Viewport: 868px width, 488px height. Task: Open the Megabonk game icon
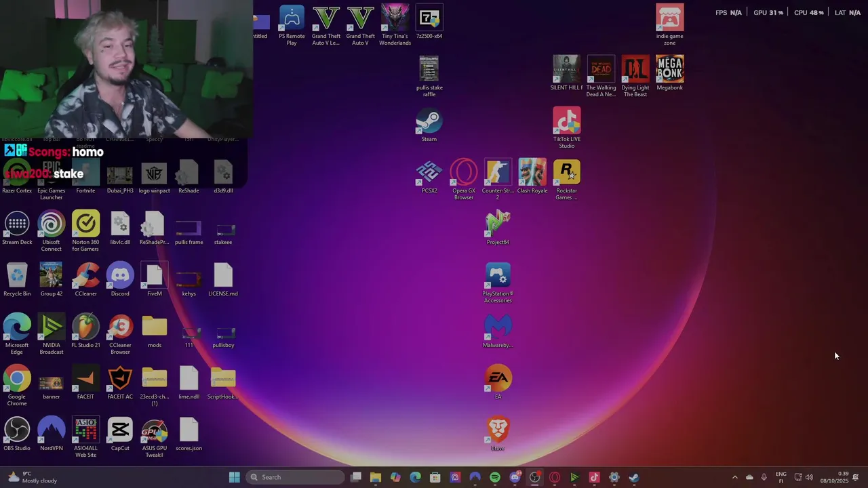669,73
